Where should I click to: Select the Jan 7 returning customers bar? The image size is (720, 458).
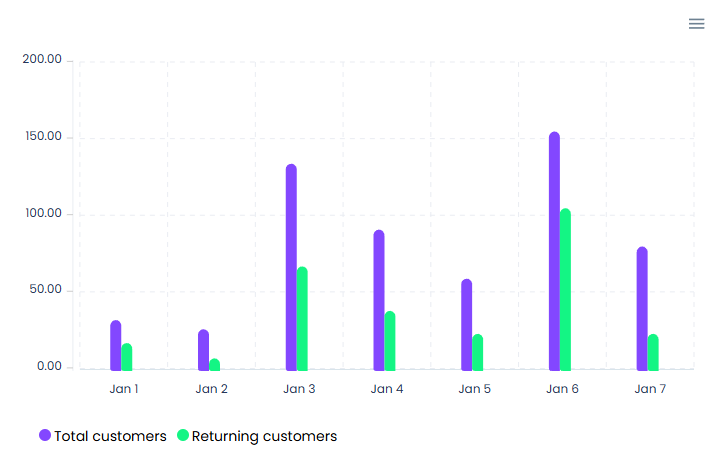coord(653,352)
